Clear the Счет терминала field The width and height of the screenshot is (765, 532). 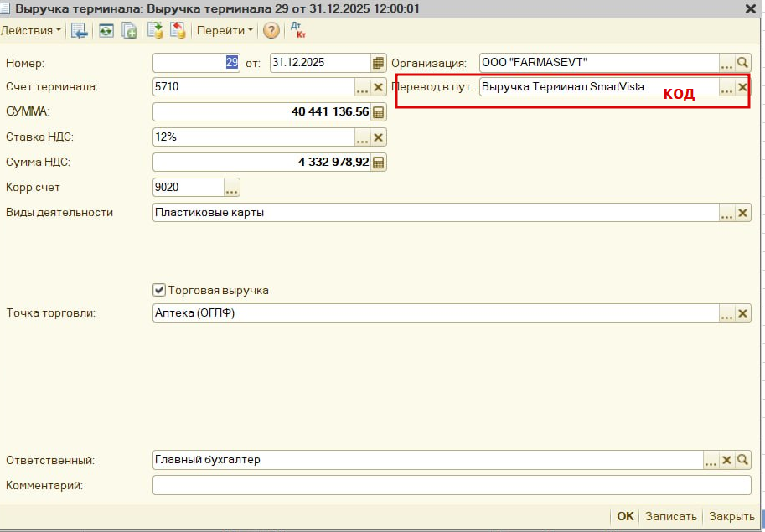click(378, 87)
